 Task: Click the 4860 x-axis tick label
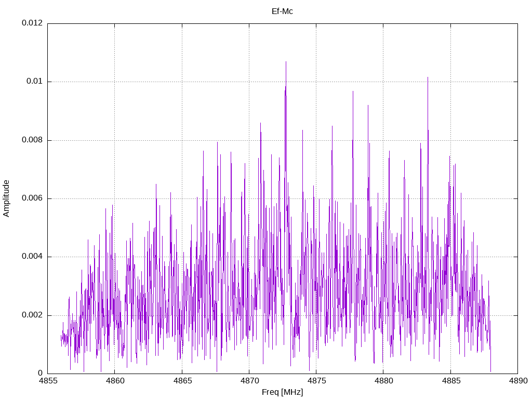click(x=115, y=381)
